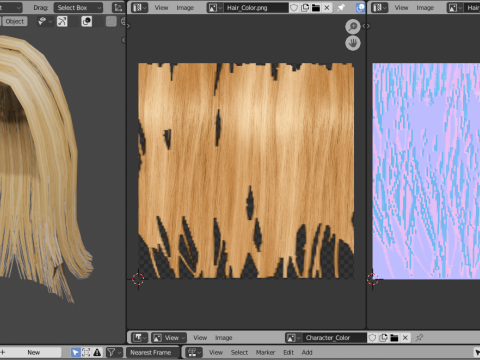Open the View mode dropdown in bottom editor
The height and width of the screenshot is (360, 480).
coord(169,338)
